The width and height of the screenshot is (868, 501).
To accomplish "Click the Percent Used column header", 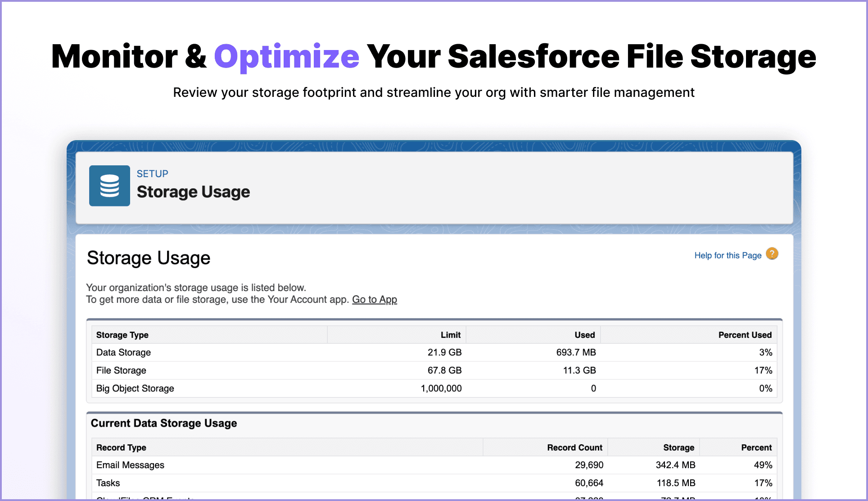I will click(x=745, y=335).
